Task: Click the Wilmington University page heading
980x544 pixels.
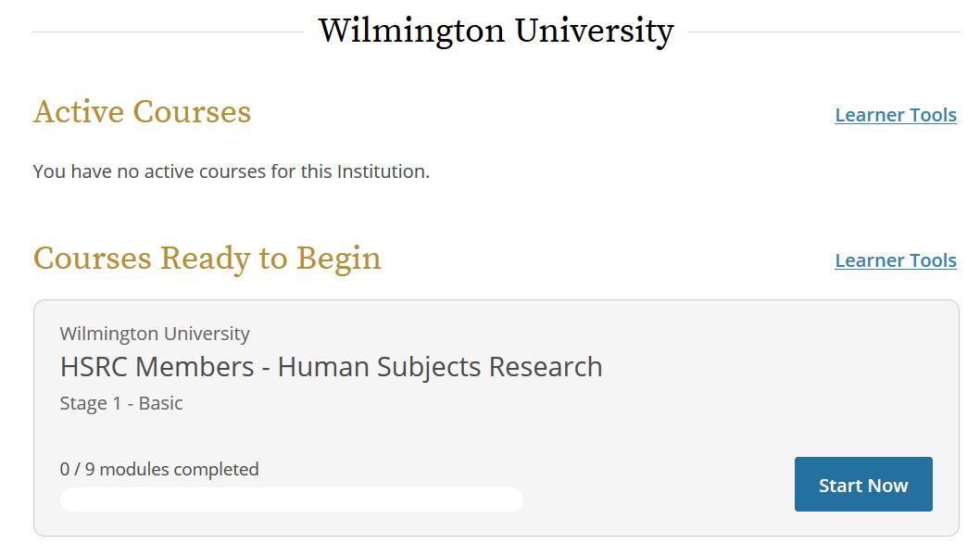Action: click(x=496, y=31)
